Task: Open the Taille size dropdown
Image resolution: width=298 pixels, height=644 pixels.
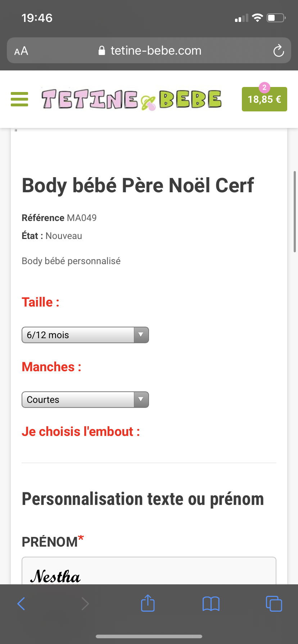Action: [x=85, y=335]
